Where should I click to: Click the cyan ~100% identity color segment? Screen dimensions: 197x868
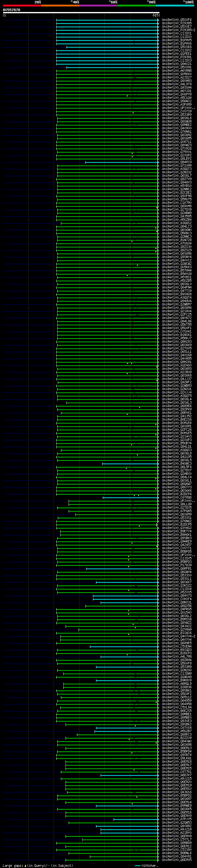(x=175, y=6)
